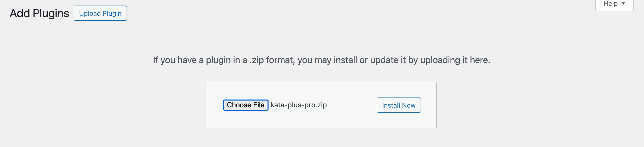This screenshot has height=147, width=644.
Task: Expand the Help panel via its arrow
Action: [x=623, y=4]
